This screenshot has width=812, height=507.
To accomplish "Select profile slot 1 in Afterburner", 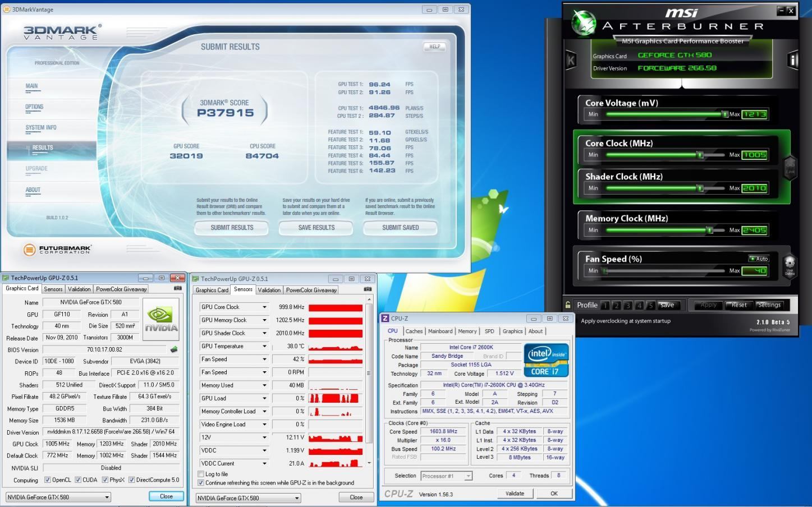I will point(605,306).
